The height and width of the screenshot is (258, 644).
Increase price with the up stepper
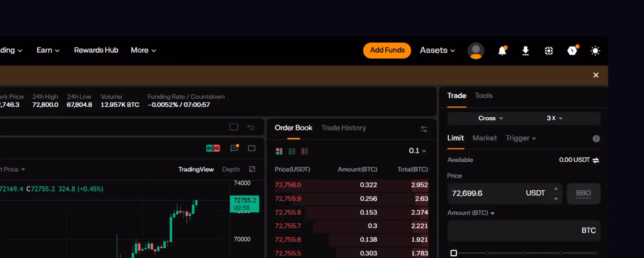(556, 188)
